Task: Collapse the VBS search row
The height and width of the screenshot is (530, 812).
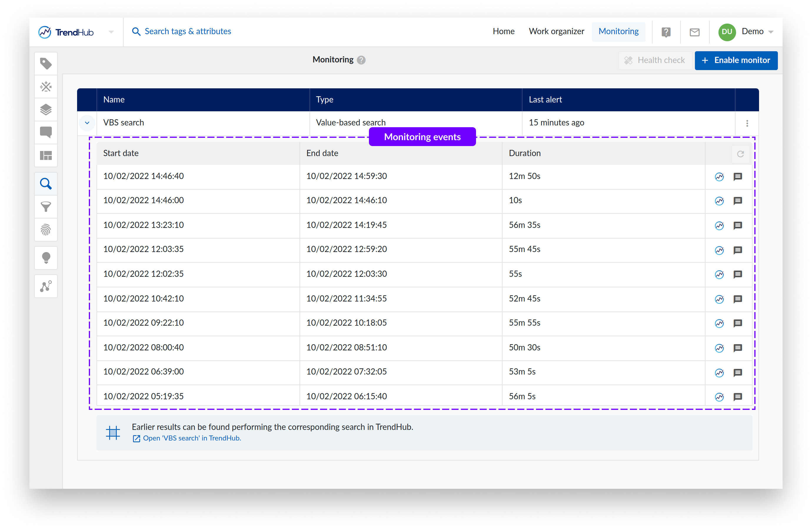Action: point(87,122)
